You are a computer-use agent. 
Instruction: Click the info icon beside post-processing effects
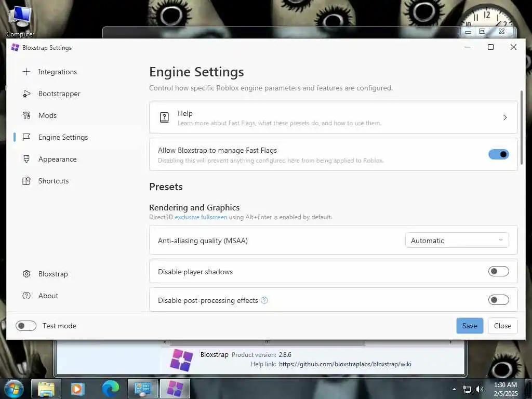click(264, 300)
